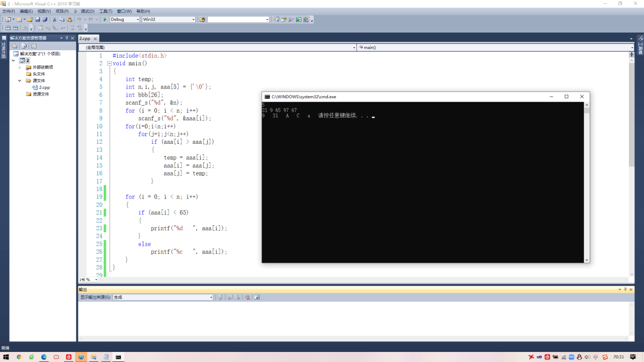The image size is (644, 362).
Task: Click the Undo arrow icon
Action: [x=79, y=20]
